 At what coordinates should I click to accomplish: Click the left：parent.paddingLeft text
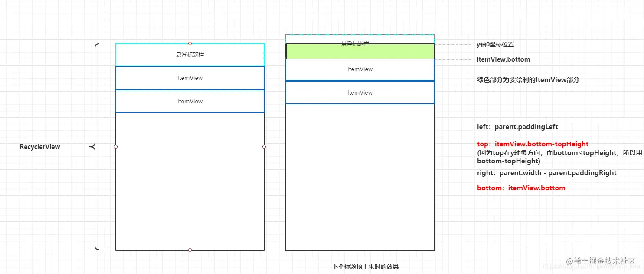tap(517, 127)
